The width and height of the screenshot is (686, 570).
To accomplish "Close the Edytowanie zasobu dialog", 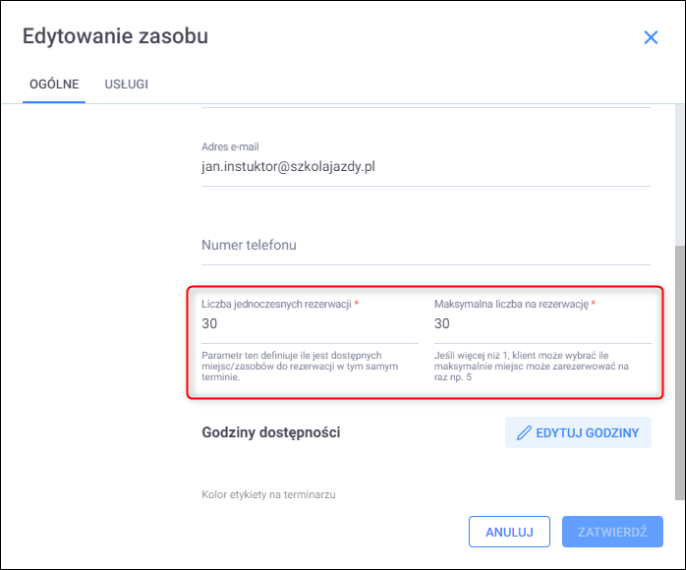I will coord(651,37).
